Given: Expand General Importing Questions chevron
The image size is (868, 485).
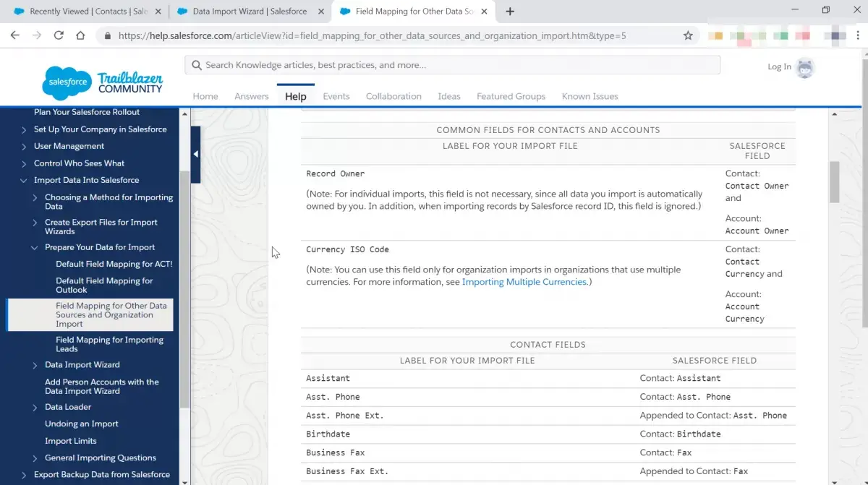Looking at the screenshot, I should [x=35, y=458].
